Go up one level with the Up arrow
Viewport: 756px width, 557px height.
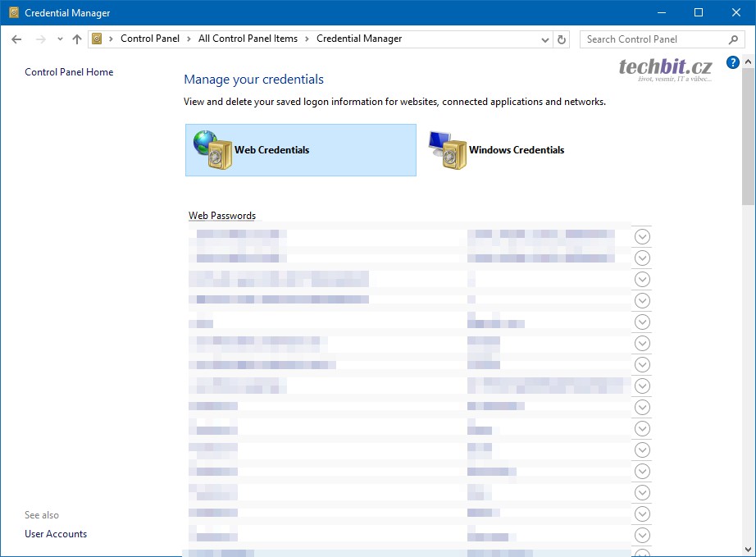coord(77,39)
